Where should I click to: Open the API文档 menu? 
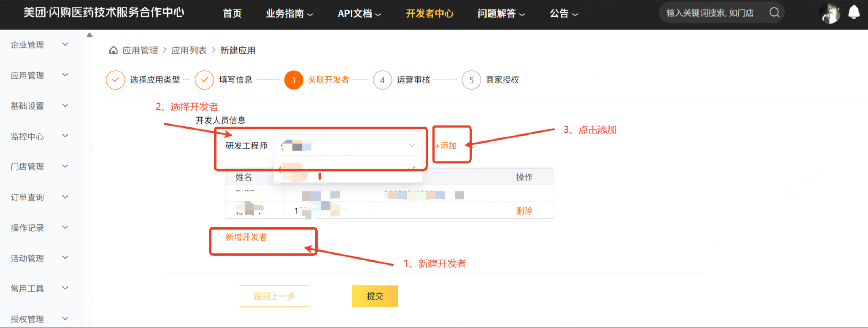359,14
